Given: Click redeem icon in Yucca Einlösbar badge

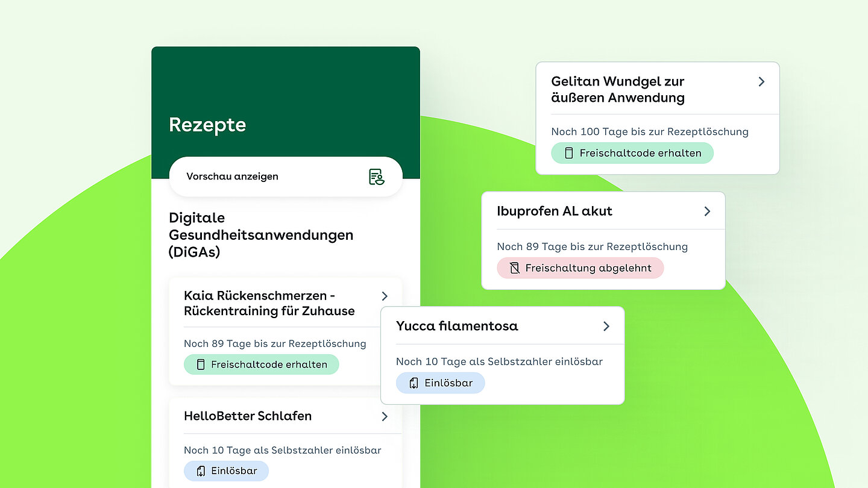Looking at the screenshot, I should pyautogui.click(x=414, y=383).
